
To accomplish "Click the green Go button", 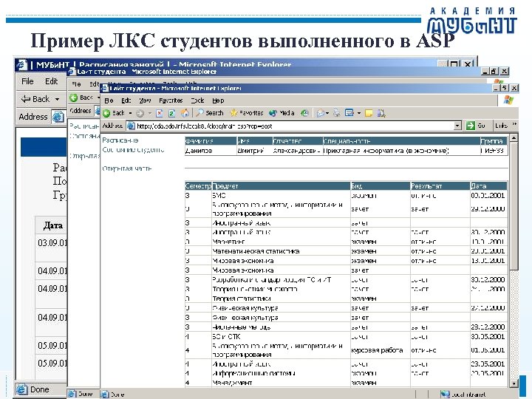I will (476, 126).
